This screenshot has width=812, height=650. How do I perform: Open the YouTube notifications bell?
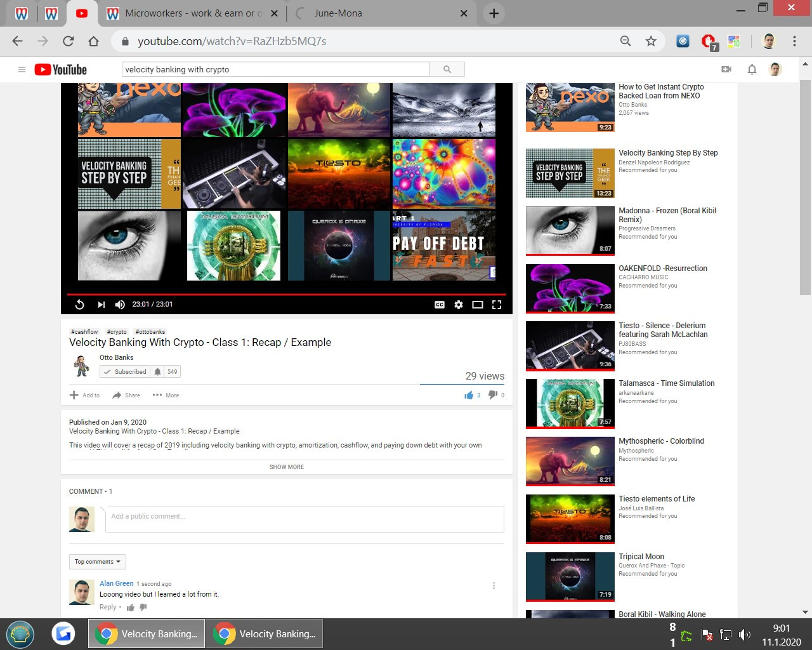752,69
